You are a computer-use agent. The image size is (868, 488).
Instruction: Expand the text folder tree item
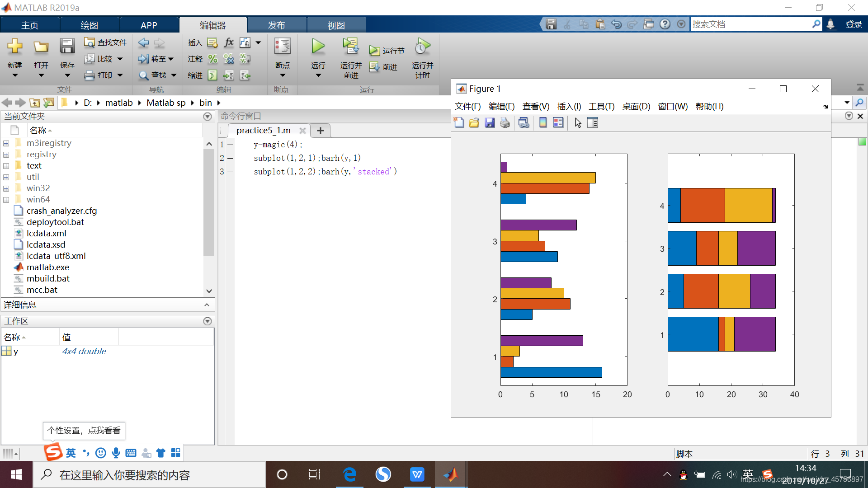6,166
